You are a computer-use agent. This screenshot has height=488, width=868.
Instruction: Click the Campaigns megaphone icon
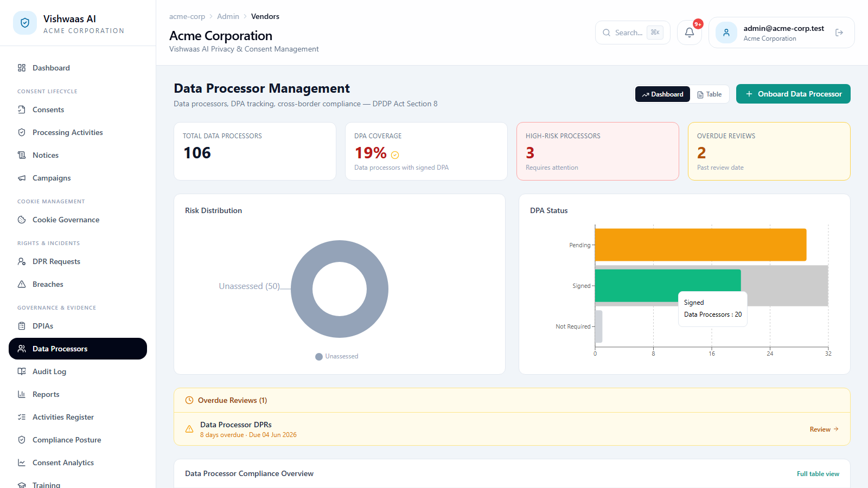pos(22,178)
